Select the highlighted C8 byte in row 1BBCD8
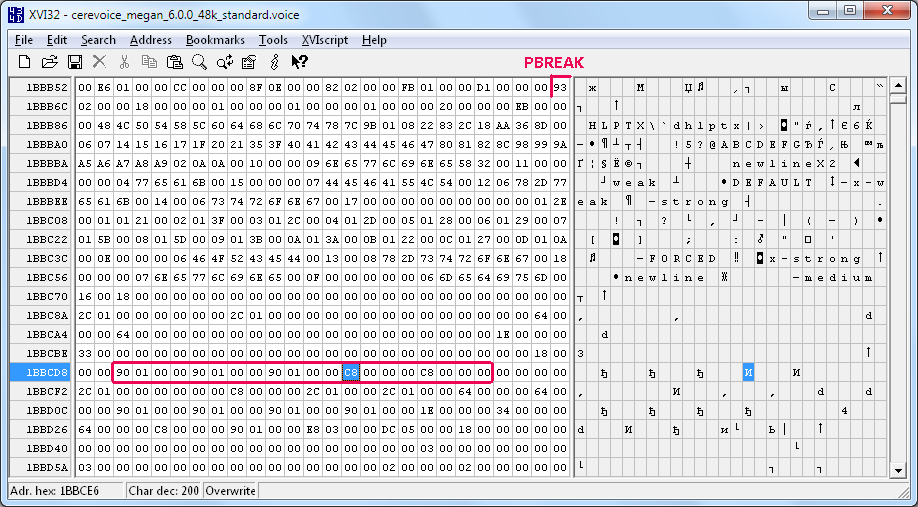The image size is (918, 507). [351, 372]
